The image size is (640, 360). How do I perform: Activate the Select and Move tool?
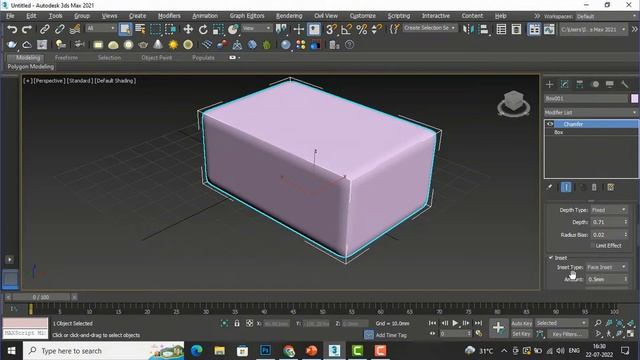tap(188, 29)
